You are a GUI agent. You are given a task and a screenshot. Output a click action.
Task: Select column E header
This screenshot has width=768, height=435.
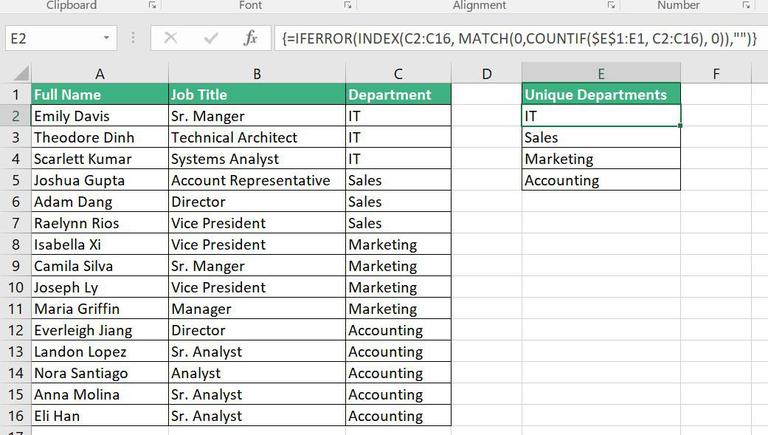click(x=600, y=73)
